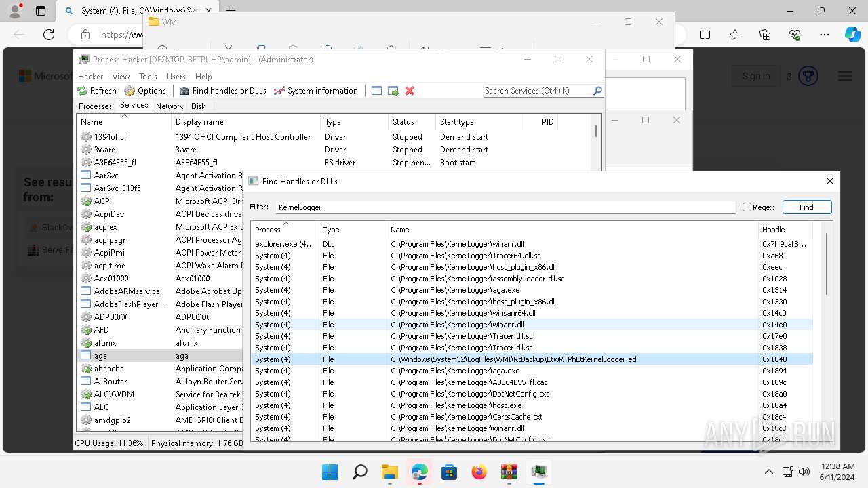Switch to the Processes tab

click(x=95, y=106)
